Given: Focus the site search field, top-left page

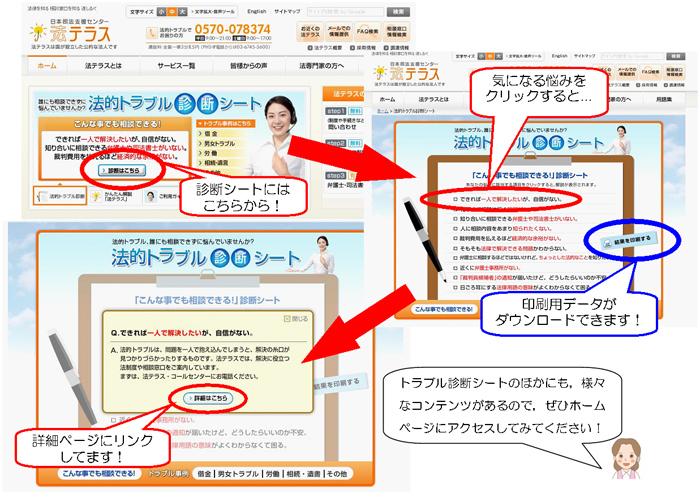Looking at the screenshot, I should (x=345, y=12).
